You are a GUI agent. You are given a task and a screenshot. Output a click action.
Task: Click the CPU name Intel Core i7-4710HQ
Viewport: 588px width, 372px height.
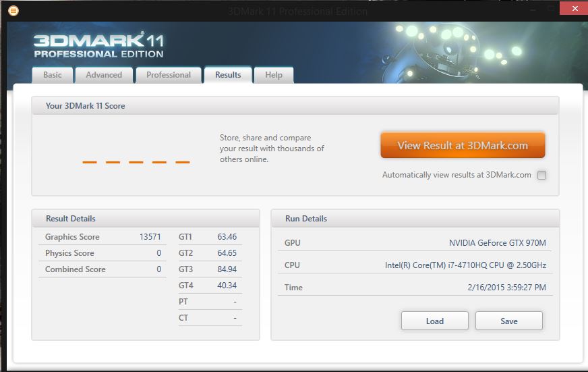(465, 265)
